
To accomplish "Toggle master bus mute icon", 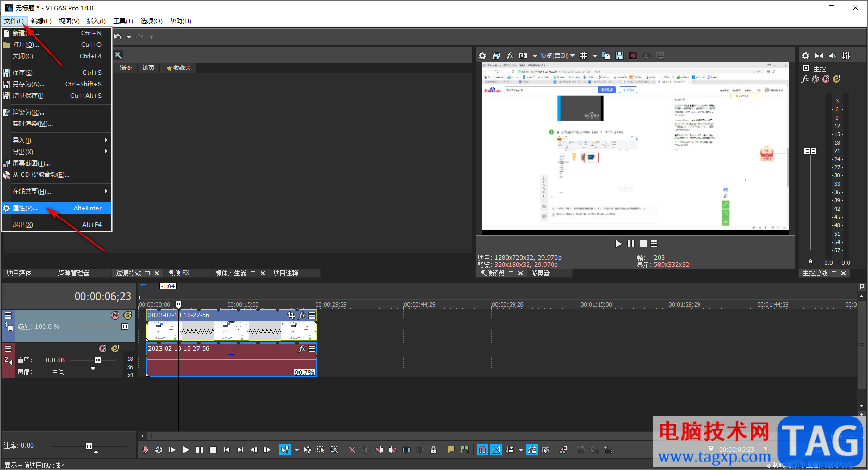I will (x=826, y=79).
